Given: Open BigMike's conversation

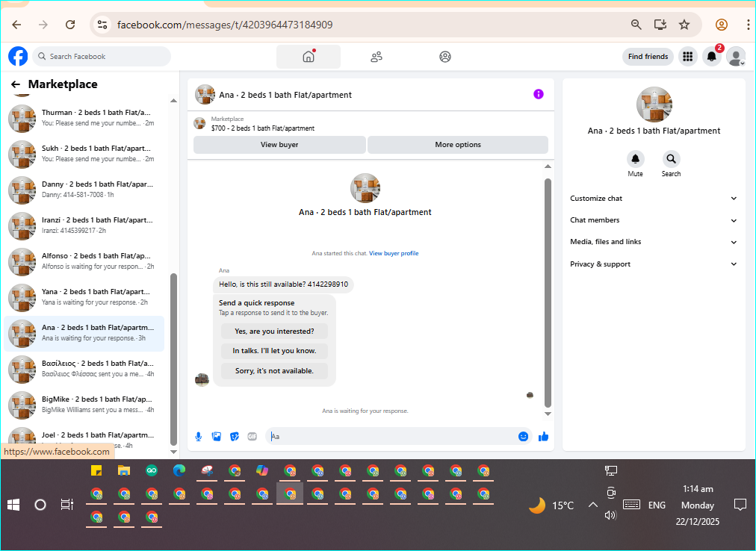Looking at the screenshot, I should 84,405.
